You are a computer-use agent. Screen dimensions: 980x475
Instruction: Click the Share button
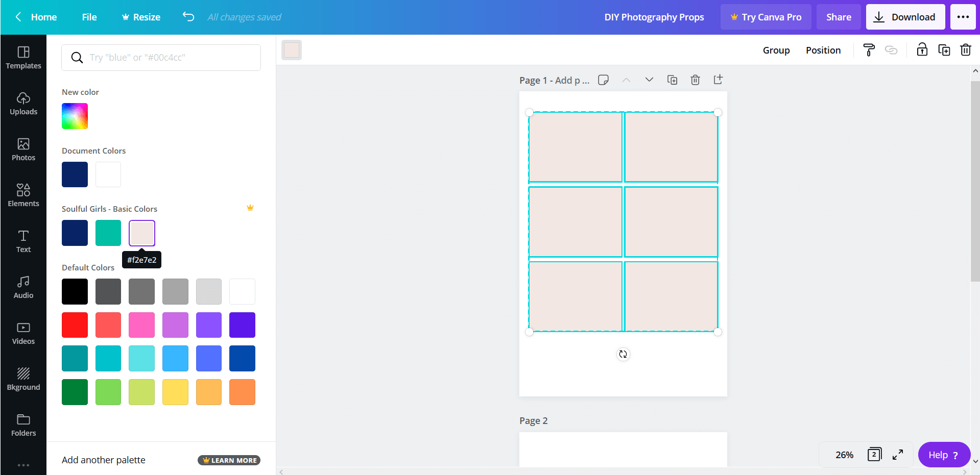(838, 17)
